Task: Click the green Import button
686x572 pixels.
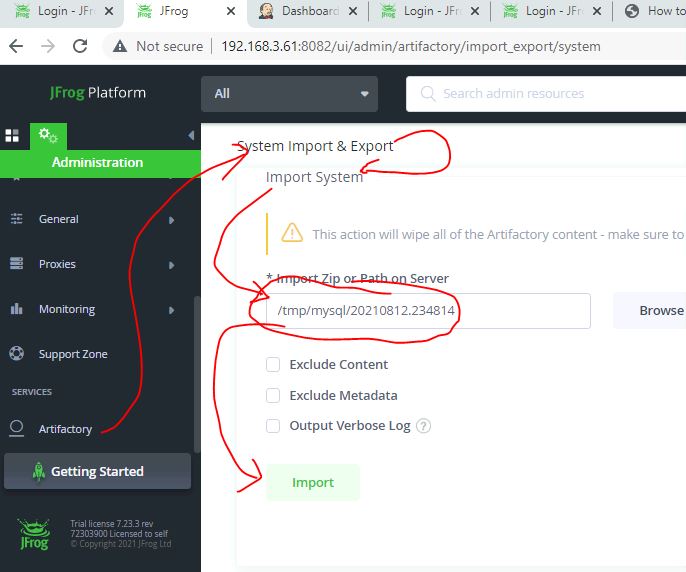Action: click(x=312, y=483)
